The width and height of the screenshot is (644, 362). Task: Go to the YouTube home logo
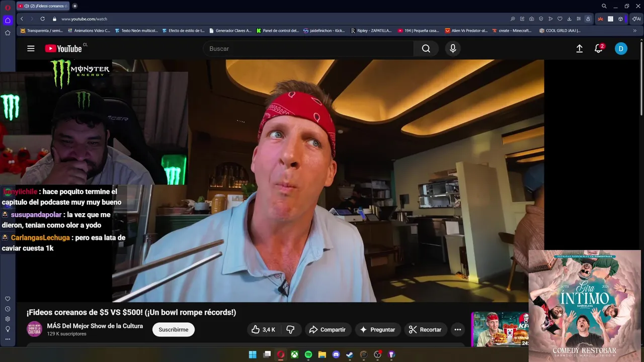[x=63, y=49]
